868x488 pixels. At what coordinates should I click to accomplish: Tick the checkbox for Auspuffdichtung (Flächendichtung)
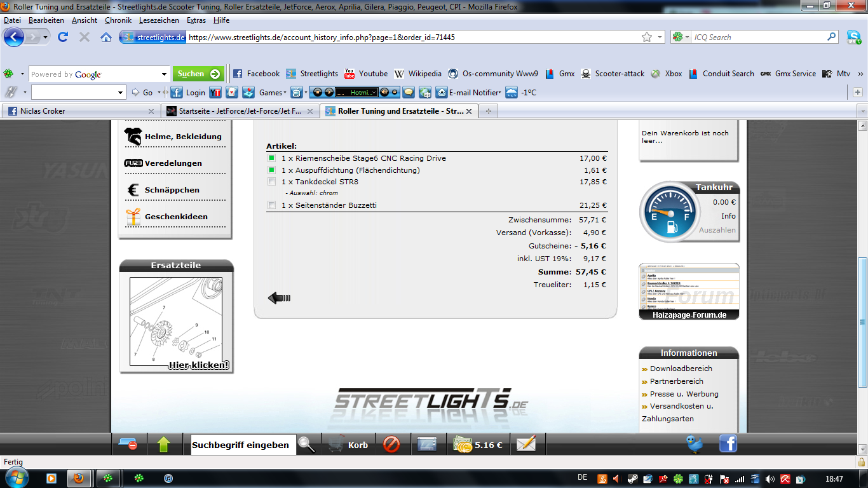(x=271, y=170)
